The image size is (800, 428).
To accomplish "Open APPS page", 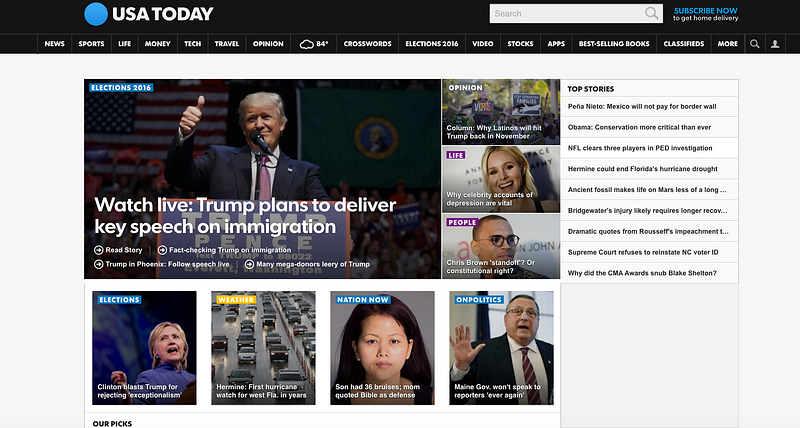I will click(556, 44).
